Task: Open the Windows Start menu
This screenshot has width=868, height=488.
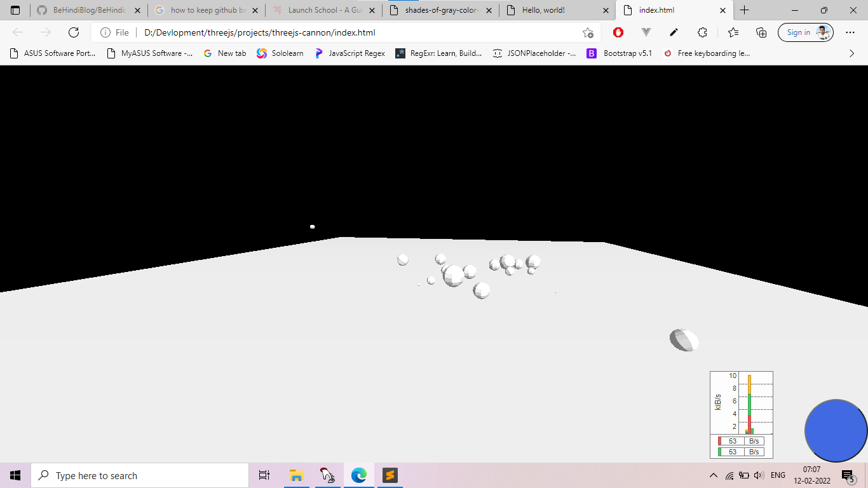Action: coord(15,475)
